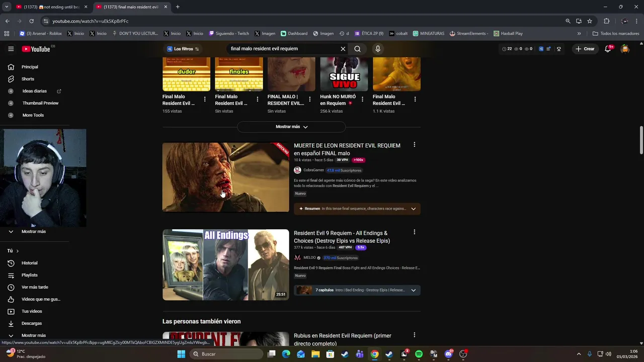Bookmark this page with the star
The width and height of the screenshot is (644, 362).
pyautogui.click(x=590, y=21)
